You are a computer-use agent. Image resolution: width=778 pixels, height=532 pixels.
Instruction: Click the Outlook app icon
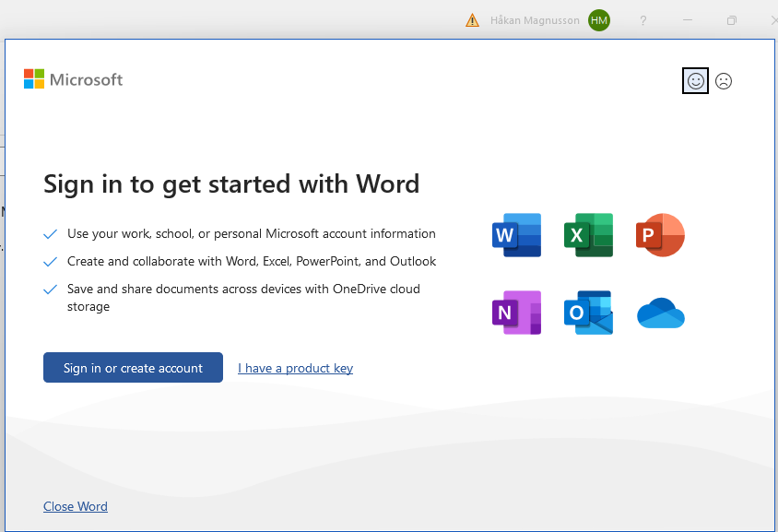[588, 313]
